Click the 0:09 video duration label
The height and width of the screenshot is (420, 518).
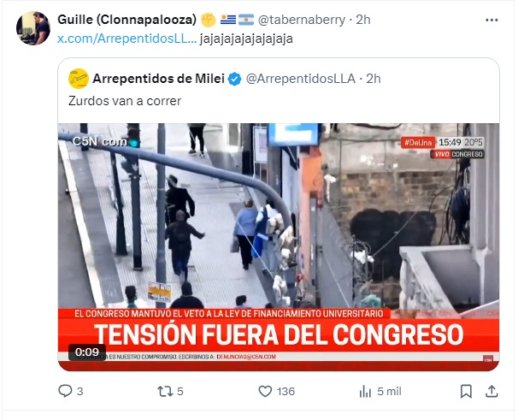87,352
